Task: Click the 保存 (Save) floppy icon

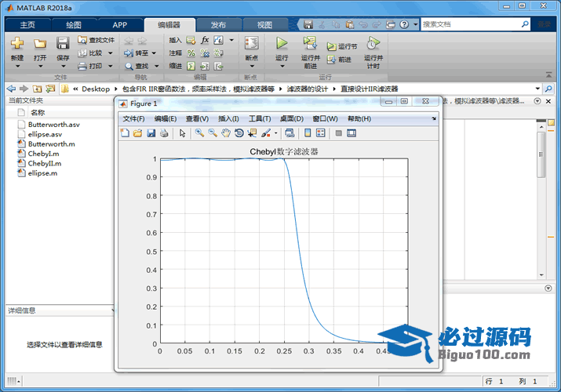Action: pyautogui.click(x=63, y=43)
